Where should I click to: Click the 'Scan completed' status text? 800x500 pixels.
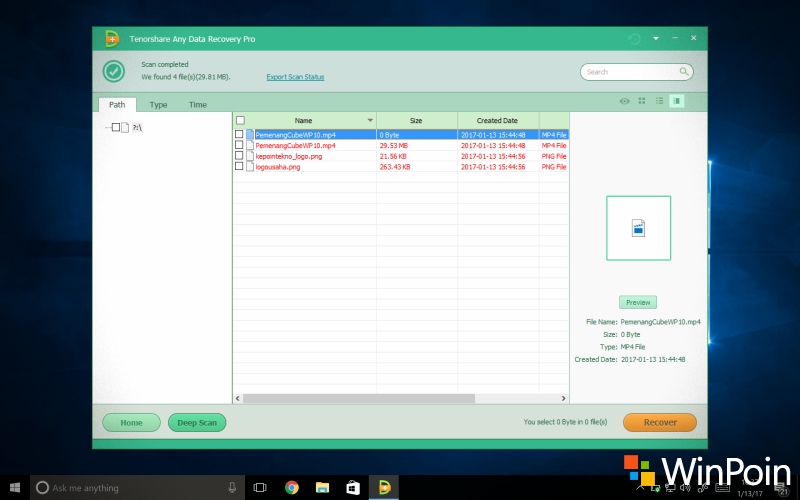point(165,64)
